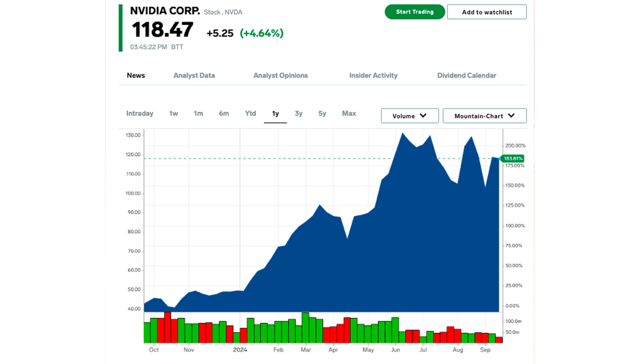Click the last red volume bar
Image resolution: width=640 pixels, height=364 pixels.
(499, 340)
